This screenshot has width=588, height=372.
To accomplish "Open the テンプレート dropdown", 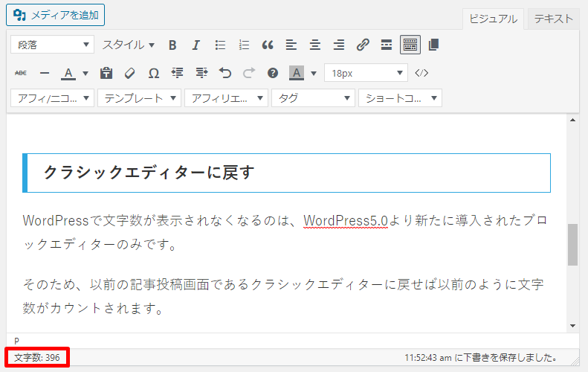I will (139, 98).
